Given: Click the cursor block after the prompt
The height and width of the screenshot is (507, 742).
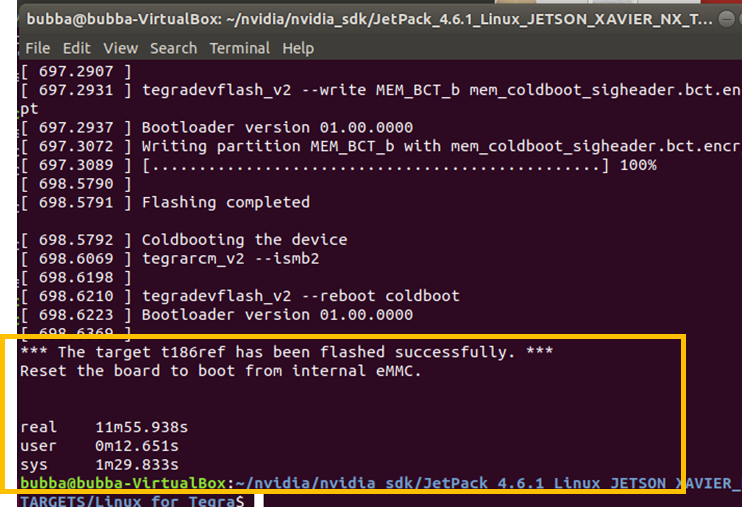Looking at the screenshot, I should (257, 501).
